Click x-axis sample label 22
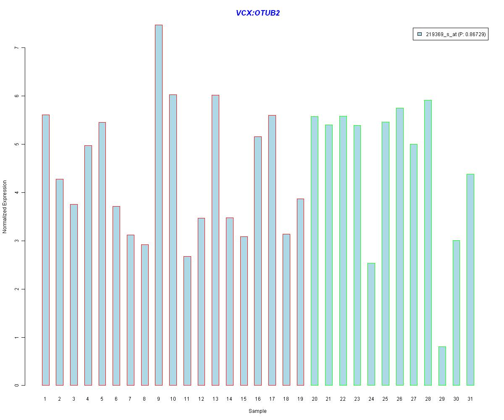 [343, 399]
